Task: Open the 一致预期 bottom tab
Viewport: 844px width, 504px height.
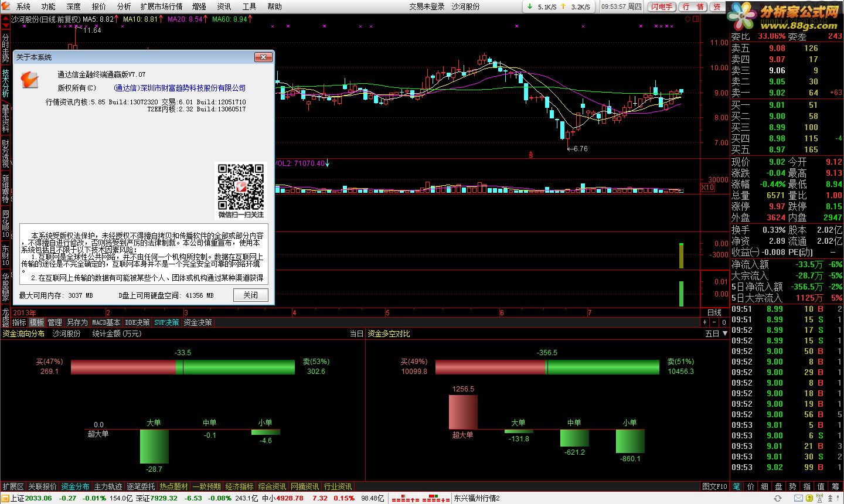Action: pyautogui.click(x=206, y=486)
